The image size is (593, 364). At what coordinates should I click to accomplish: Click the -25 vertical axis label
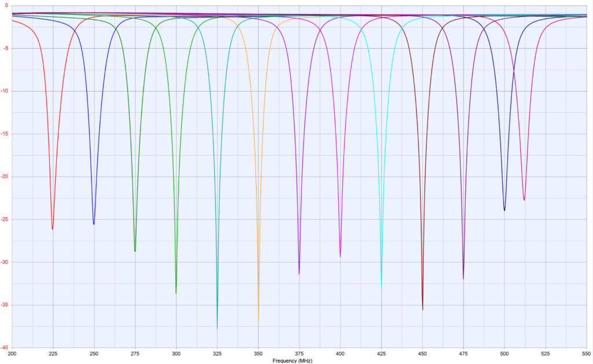click(4, 219)
